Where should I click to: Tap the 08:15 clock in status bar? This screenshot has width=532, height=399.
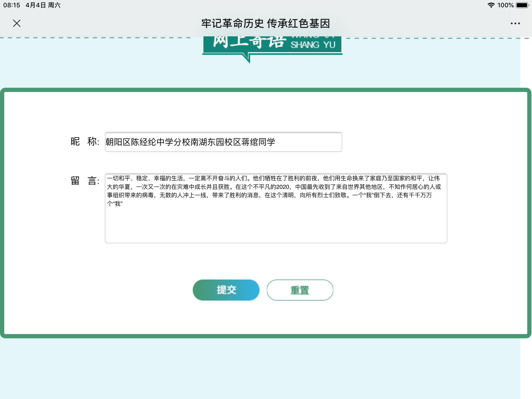click(x=12, y=5)
